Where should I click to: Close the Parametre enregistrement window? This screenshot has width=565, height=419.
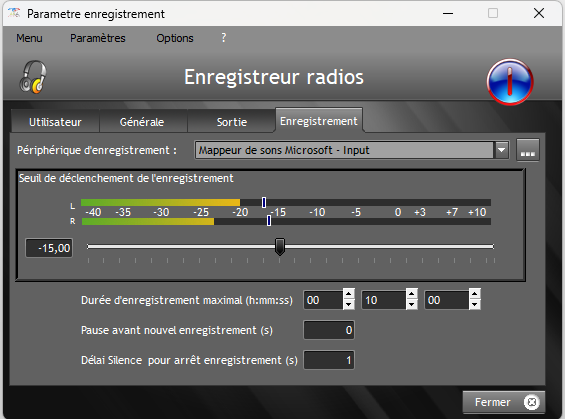coord(539,14)
